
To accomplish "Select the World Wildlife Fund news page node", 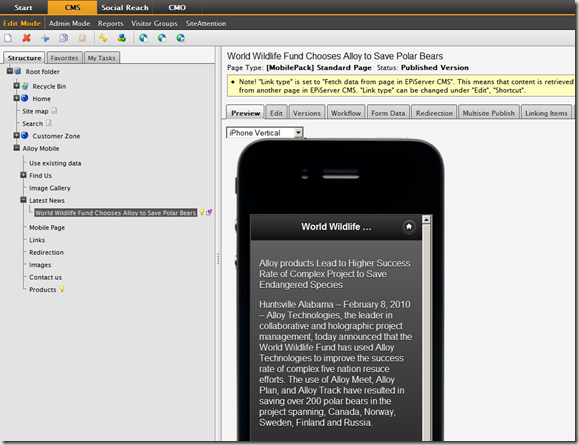I will tap(116, 212).
